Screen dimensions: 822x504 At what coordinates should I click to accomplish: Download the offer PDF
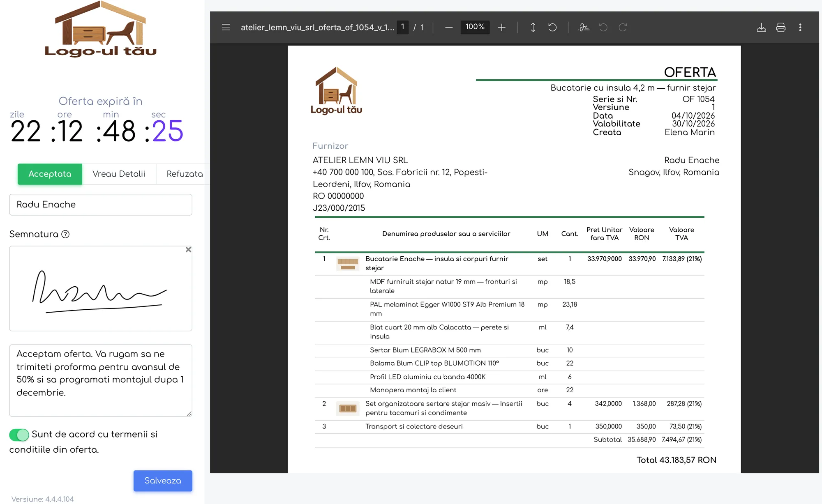tap(761, 28)
